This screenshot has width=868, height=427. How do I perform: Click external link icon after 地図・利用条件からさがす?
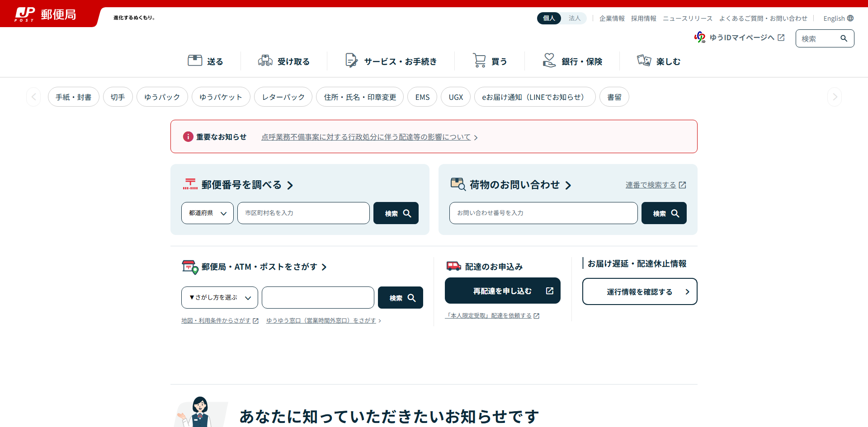[x=255, y=321]
